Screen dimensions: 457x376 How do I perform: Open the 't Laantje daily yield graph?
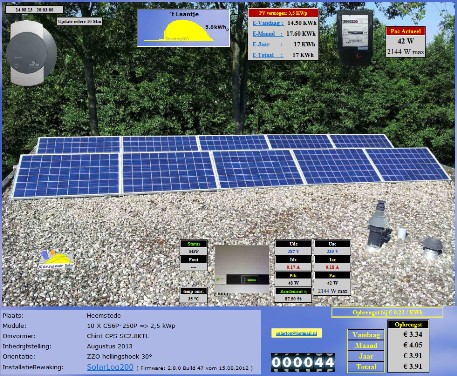click(183, 28)
